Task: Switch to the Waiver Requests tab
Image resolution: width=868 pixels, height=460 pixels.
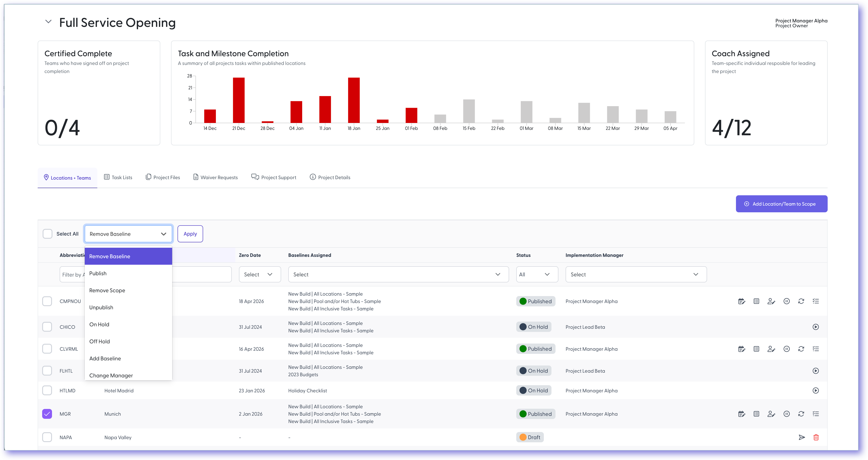Action: click(x=215, y=177)
